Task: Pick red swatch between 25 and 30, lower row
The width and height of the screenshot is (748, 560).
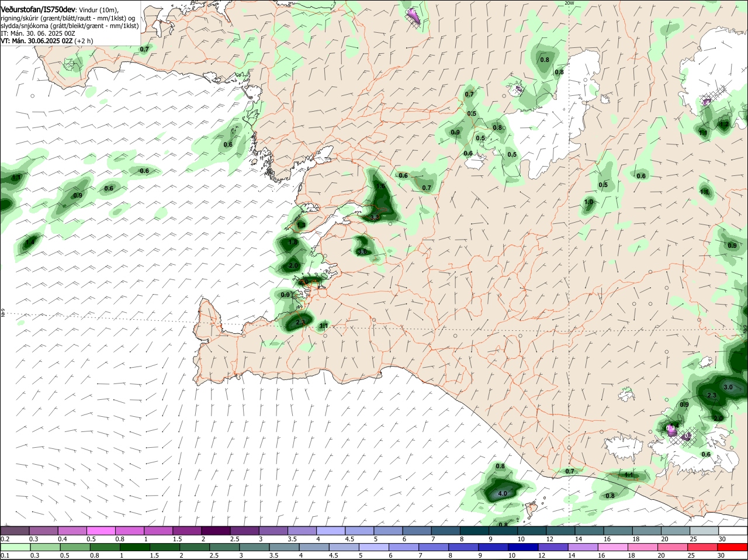Action: point(703,547)
